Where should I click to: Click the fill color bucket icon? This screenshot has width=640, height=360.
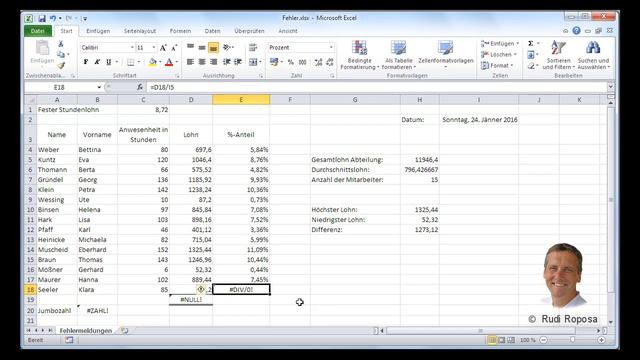[153, 62]
